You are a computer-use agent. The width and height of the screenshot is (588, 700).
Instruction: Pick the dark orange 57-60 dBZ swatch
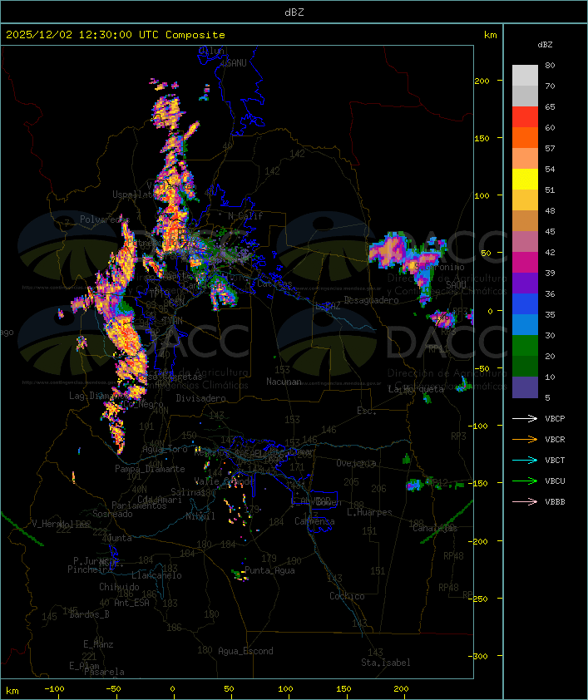click(x=525, y=137)
